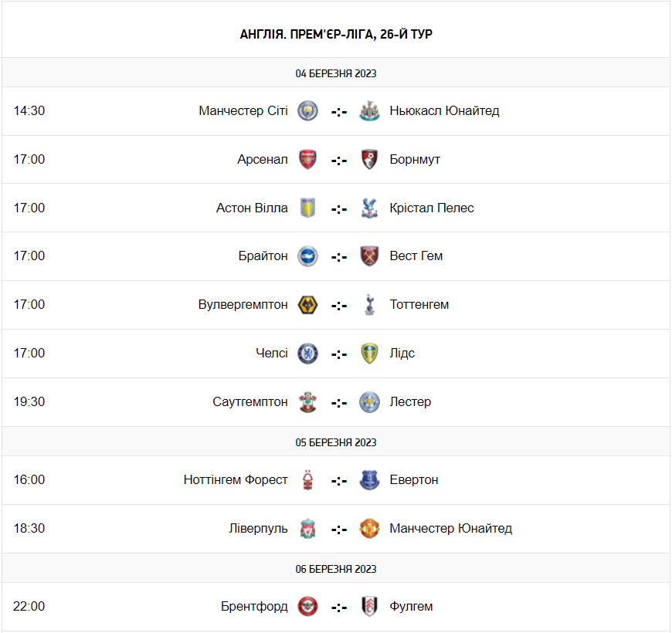
Task: Click the Crystal Palace club crest
Action: [x=370, y=208]
